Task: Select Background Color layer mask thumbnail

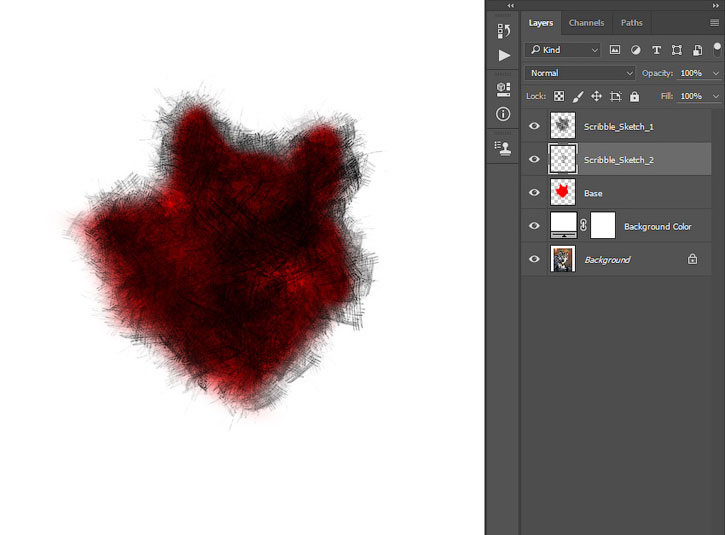Action: point(603,225)
